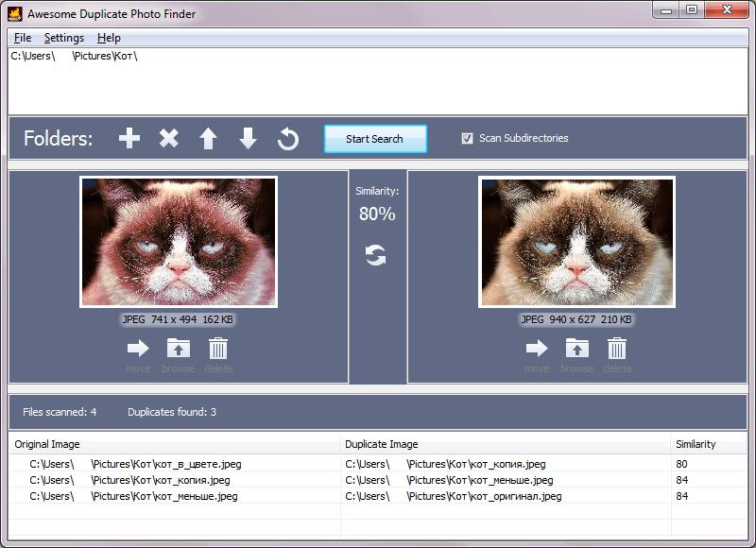Click the 'Files scanned: 4' status text

(x=60, y=412)
